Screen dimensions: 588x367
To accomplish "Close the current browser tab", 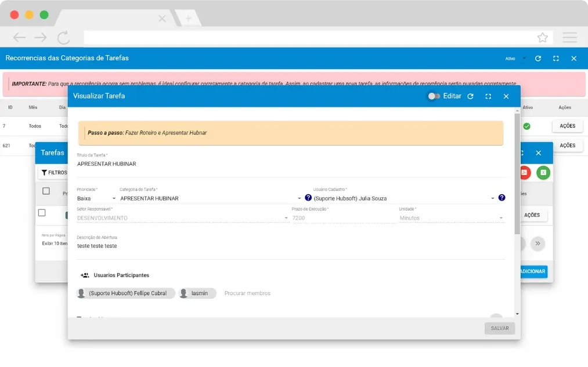I will [x=162, y=18].
